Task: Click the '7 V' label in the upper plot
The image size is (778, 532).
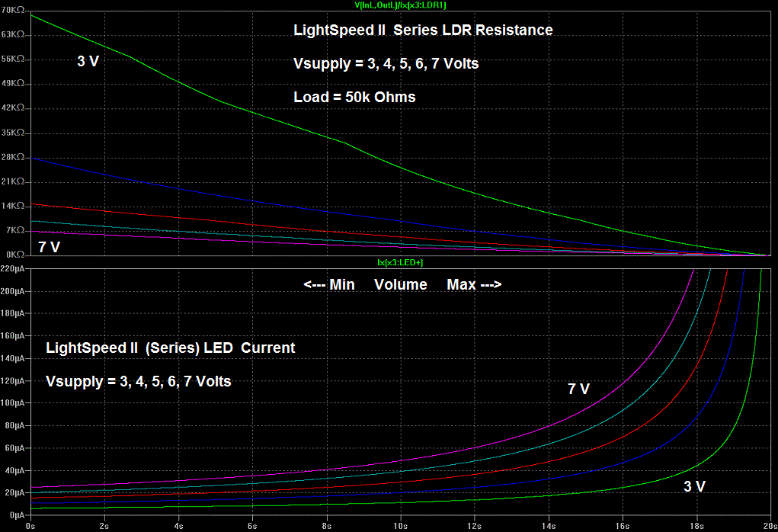Action: pyautogui.click(x=49, y=247)
